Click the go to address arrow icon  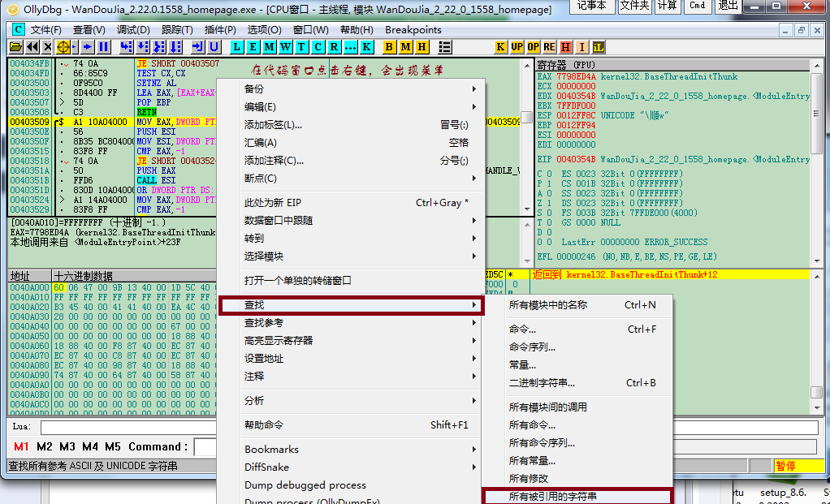[197, 47]
